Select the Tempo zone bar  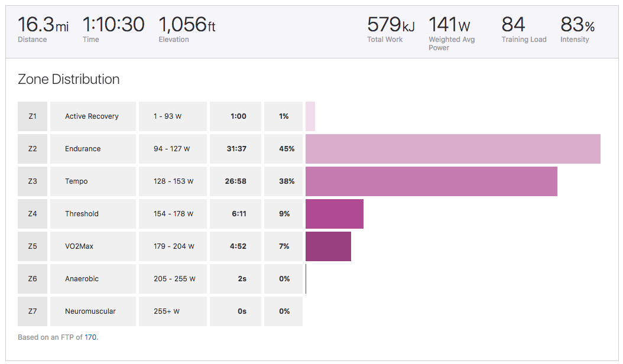click(x=431, y=181)
